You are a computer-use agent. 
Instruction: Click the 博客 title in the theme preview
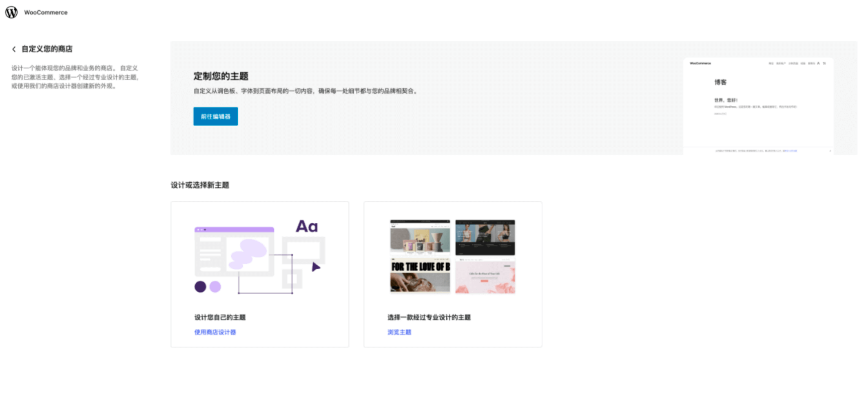point(720,82)
